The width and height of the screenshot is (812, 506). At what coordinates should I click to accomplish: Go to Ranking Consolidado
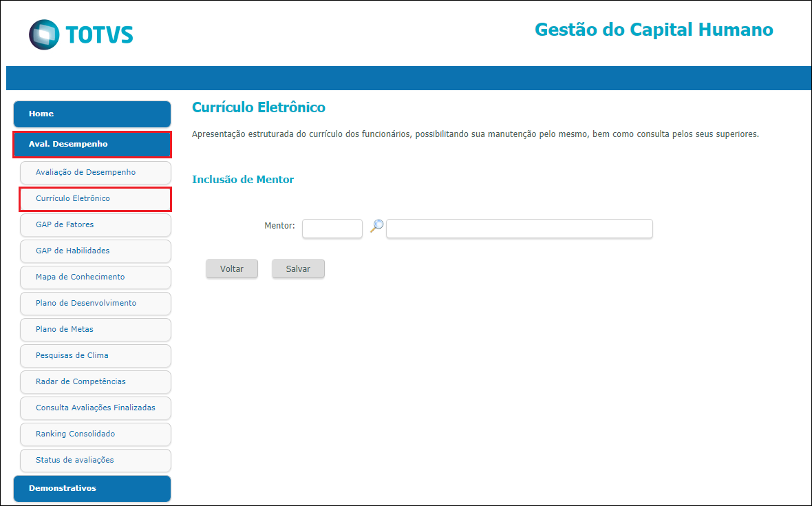(95, 434)
